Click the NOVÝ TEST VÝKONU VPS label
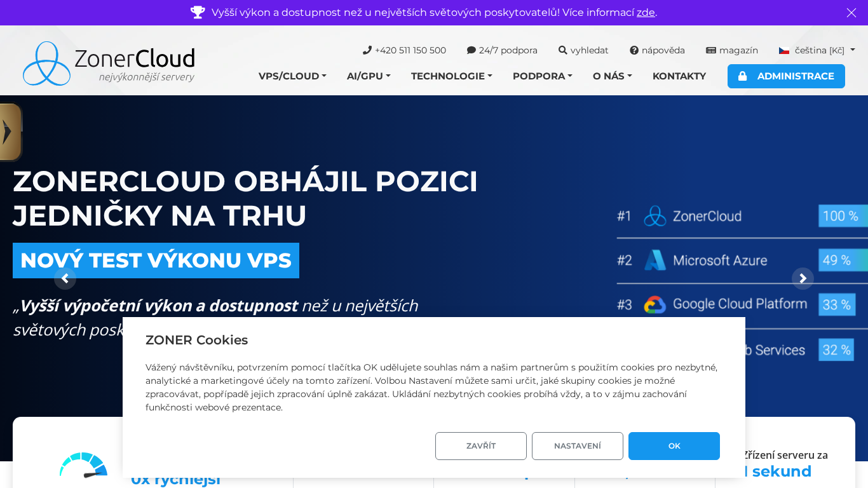The image size is (868, 488). 156,261
